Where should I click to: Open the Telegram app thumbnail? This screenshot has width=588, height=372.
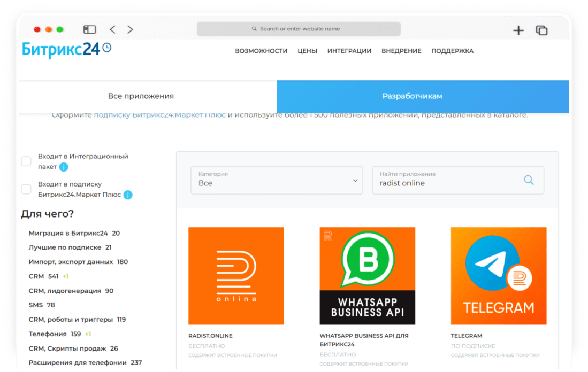[499, 276]
